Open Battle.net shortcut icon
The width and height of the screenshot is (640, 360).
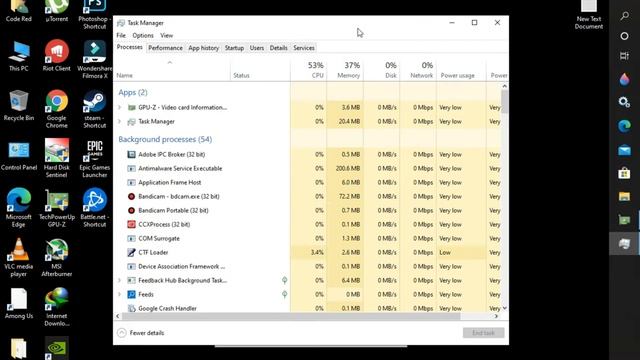(94, 208)
